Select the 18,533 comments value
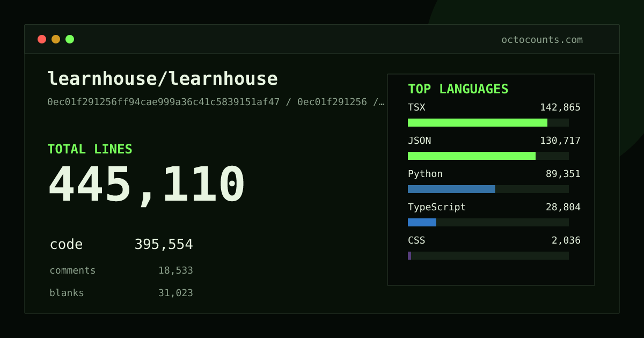The height and width of the screenshot is (338, 644). (x=175, y=270)
